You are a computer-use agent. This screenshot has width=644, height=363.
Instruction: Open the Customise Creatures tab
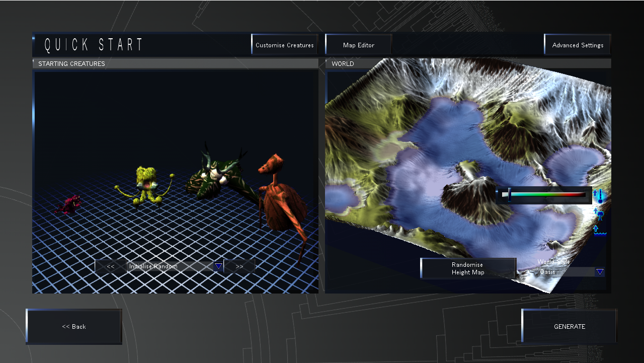[x=285, y=45]
